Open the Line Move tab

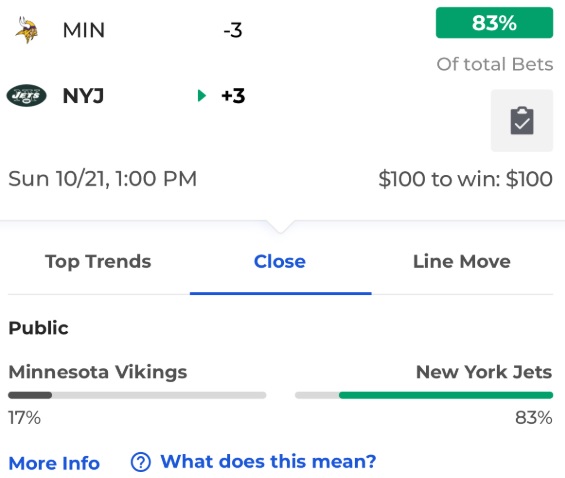pos(462,262)
